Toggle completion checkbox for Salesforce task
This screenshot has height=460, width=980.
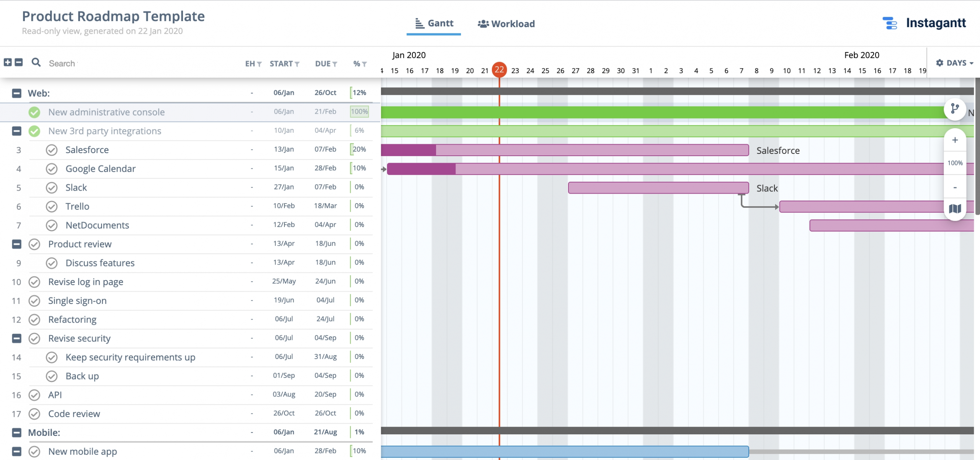51,149
